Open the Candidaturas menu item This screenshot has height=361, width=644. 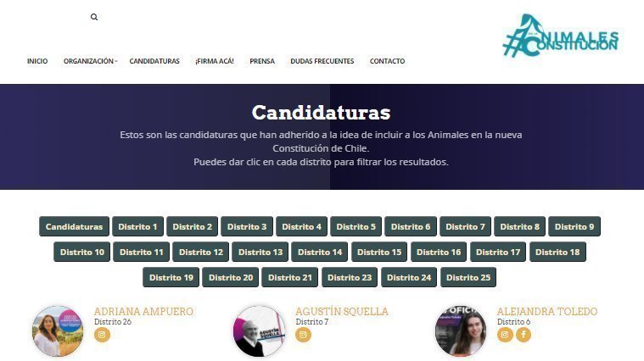tap(154, 61)
